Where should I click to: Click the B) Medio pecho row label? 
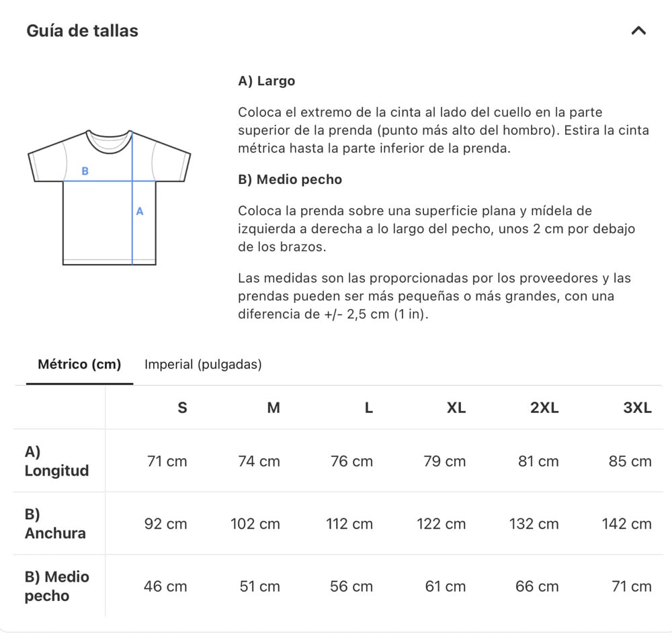pos(57,586)
